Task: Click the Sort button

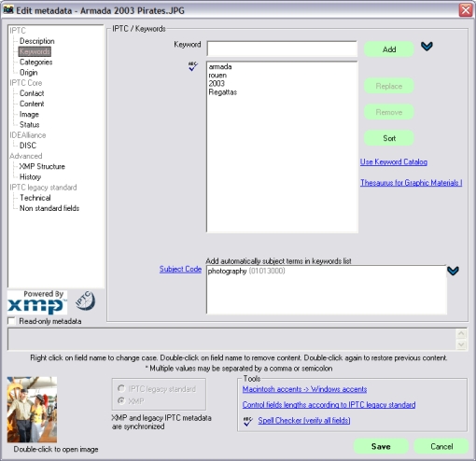Action: click(389, 138)
